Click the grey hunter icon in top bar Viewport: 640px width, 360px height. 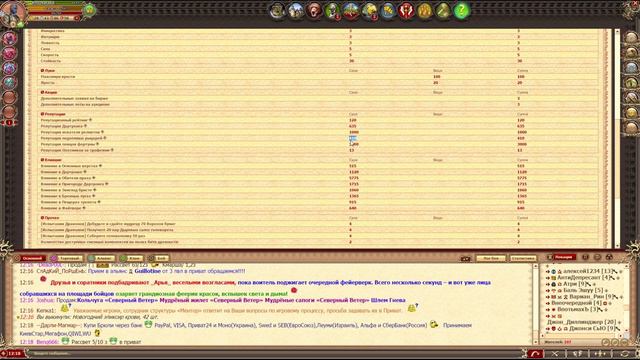pyautogui.click(x=277, y=11)
